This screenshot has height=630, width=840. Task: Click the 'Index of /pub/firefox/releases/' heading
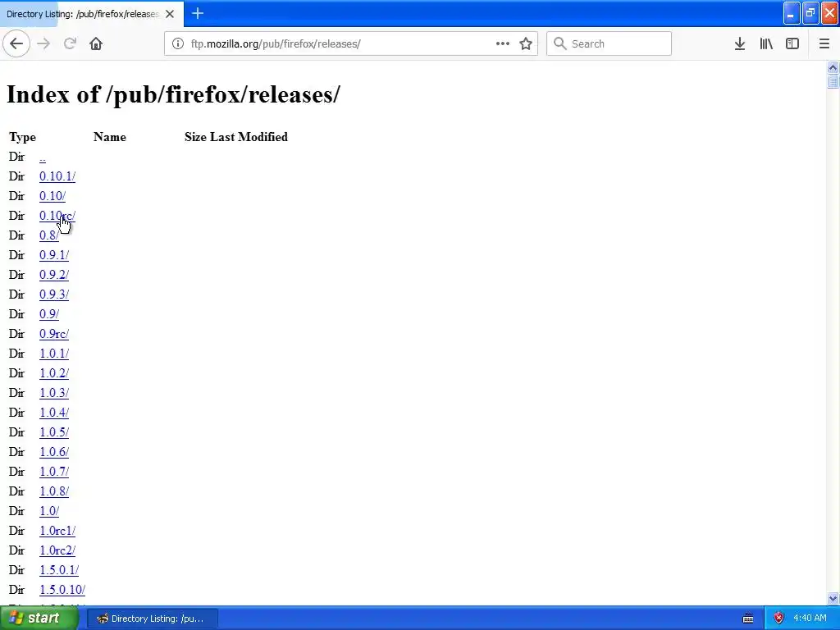173,94
